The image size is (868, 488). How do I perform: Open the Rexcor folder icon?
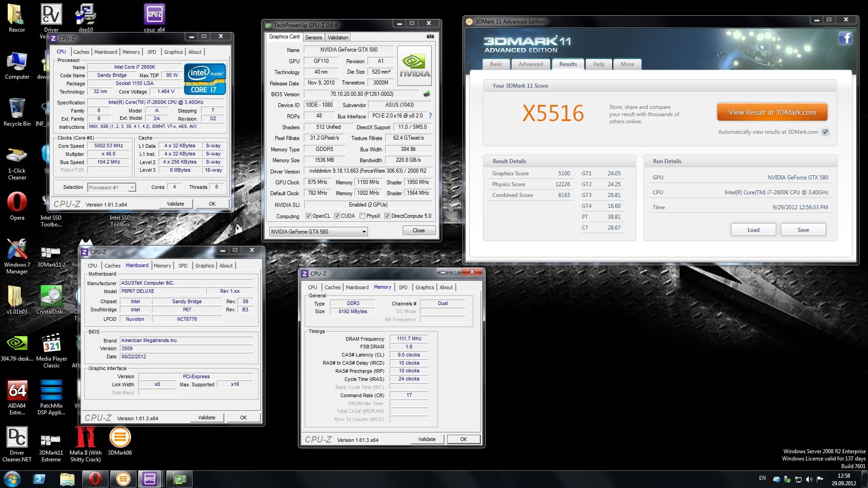tap(17, 18)
